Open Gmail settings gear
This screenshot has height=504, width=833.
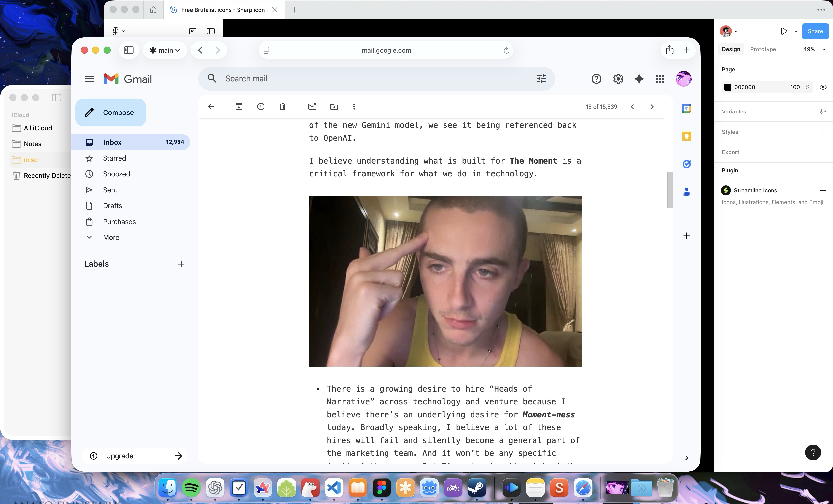click(618, 79)
